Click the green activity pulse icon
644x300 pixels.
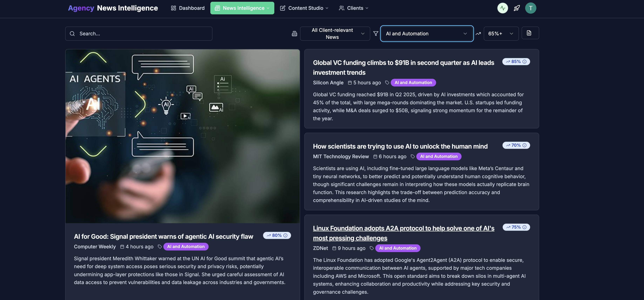coord(503,8)
